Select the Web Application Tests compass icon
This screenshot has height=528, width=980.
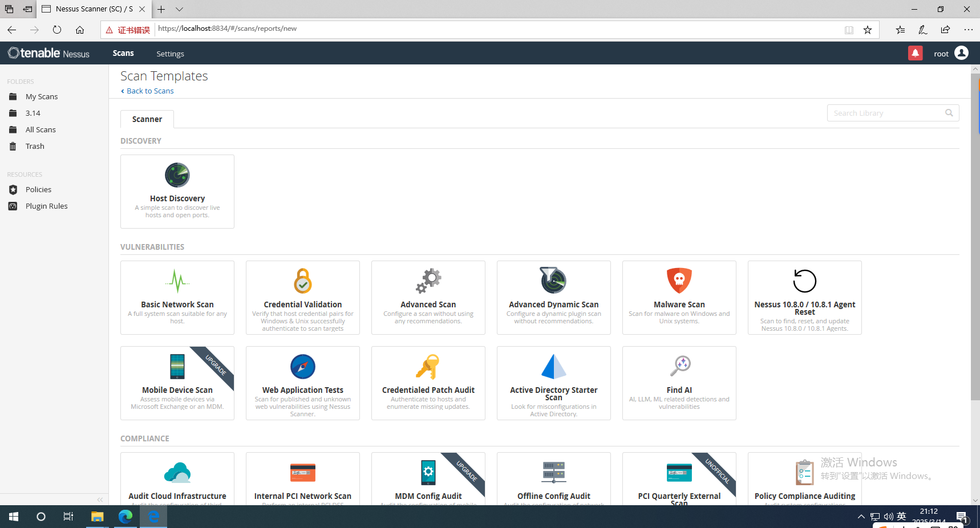303,367
